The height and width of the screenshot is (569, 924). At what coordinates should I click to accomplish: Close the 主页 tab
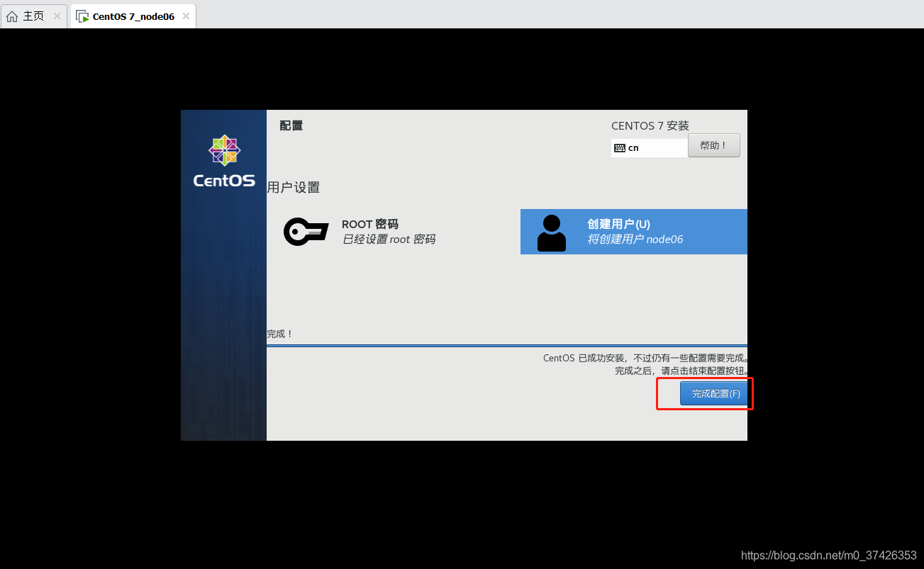[57, 16]
